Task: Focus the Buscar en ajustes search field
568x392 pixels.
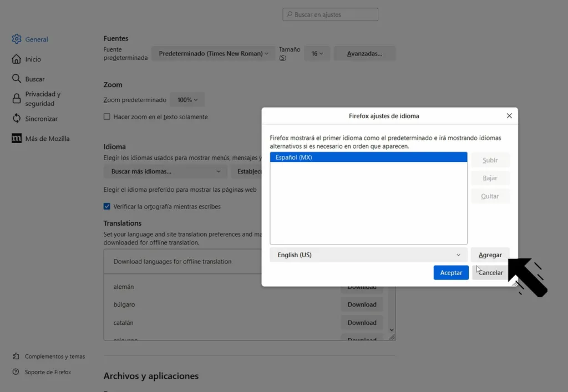Action: tap(331, 14)
